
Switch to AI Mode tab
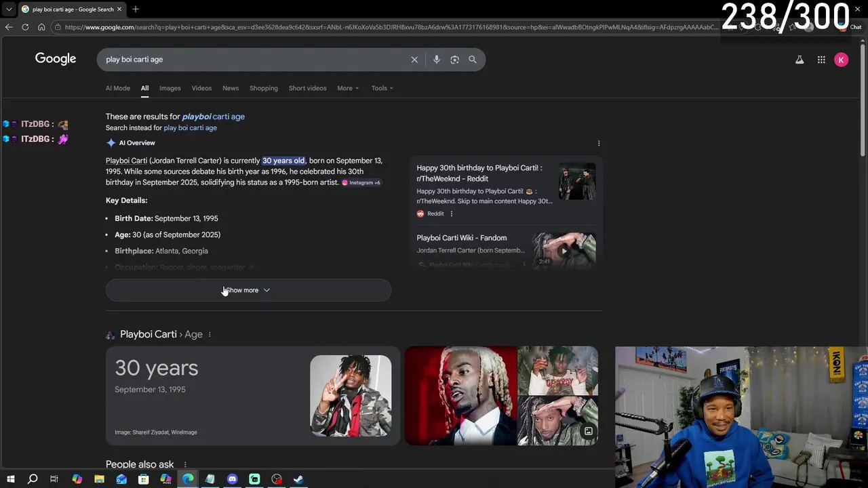[118, 88]
